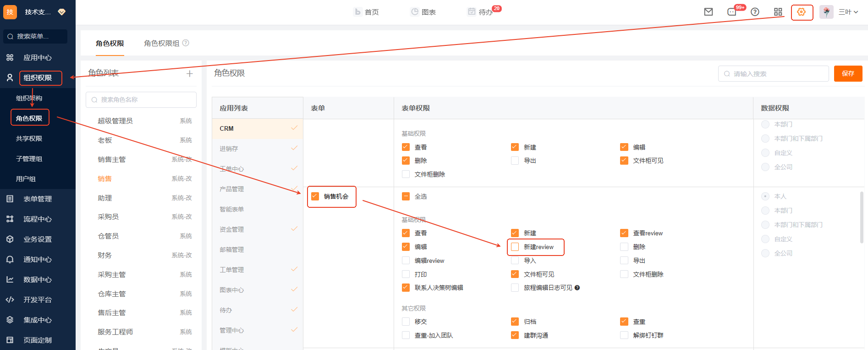Expand the 集成中心 sidebar menu
868x350 pixels.
point(38,320)
